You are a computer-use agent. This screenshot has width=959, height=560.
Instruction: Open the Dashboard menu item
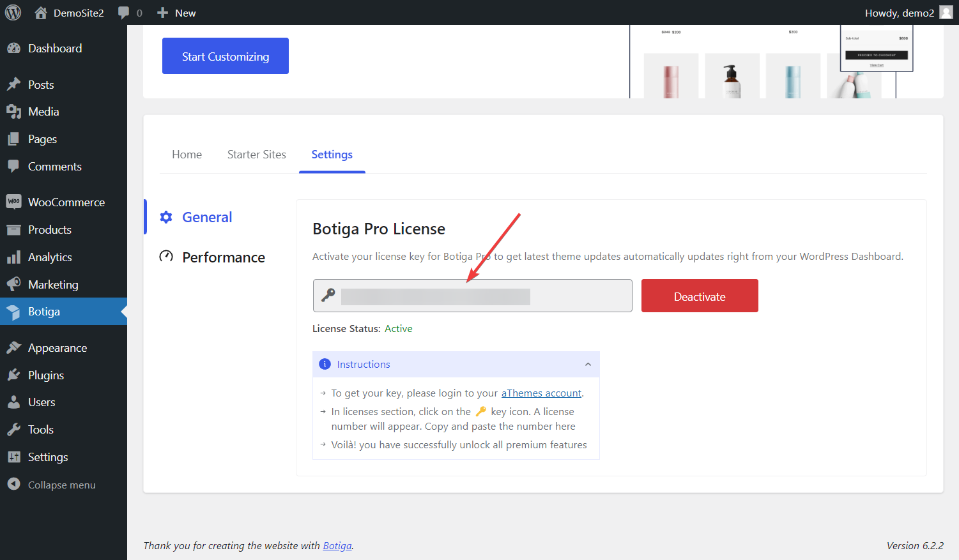[55, 49]
